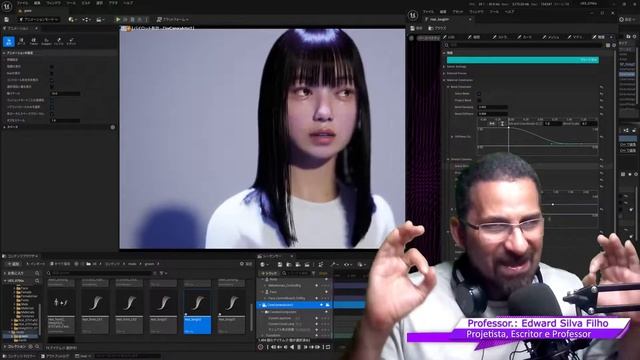Open the Platforms dropdown in main toolbar
The height and width of the screenshot is (360, 640).
point(173,19)
